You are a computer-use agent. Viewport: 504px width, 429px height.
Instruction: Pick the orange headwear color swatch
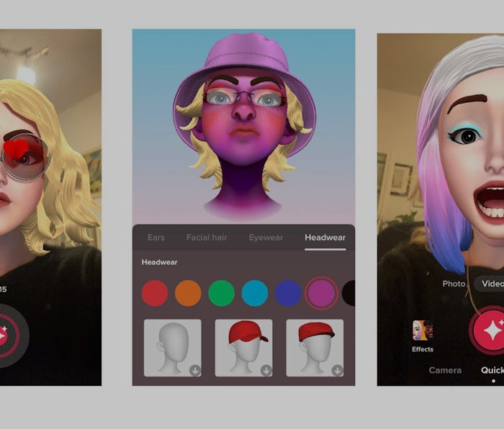(x=188, y=293)
